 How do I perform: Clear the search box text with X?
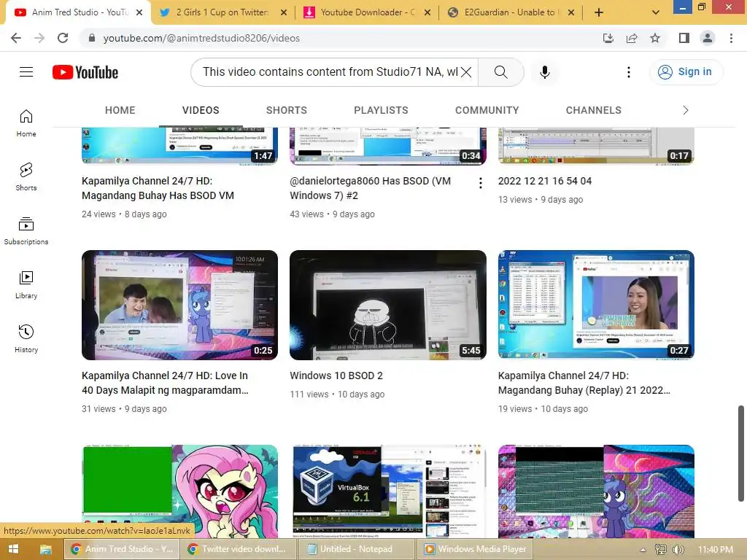click(x=466, y=72)
